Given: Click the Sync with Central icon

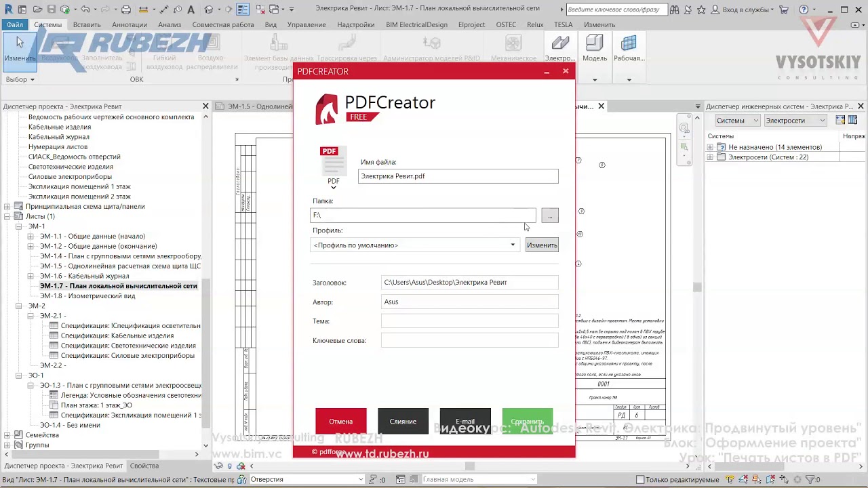Looking at the screenshot, I should [65, 9].
